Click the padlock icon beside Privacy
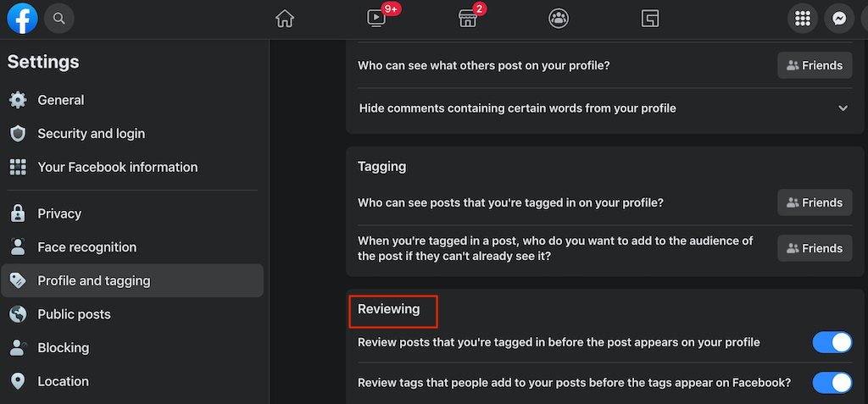Image resolution: width=868 pixels, height=404 pixels. click(19, 213)
